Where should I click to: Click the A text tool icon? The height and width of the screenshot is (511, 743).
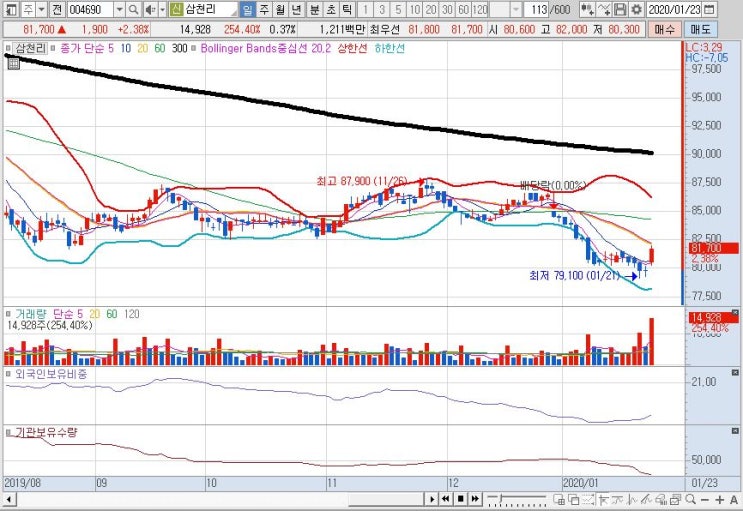(734, 499)
